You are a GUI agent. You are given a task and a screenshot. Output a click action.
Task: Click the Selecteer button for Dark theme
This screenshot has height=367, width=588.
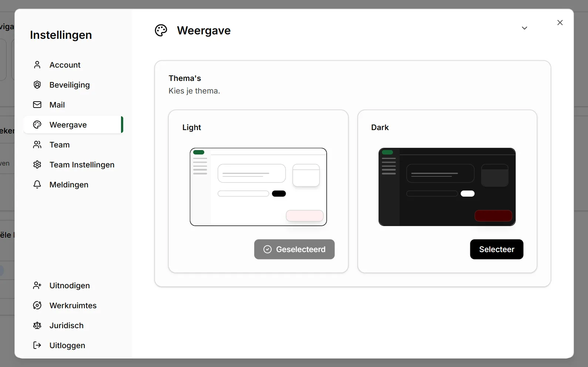(x=497, y=249)
